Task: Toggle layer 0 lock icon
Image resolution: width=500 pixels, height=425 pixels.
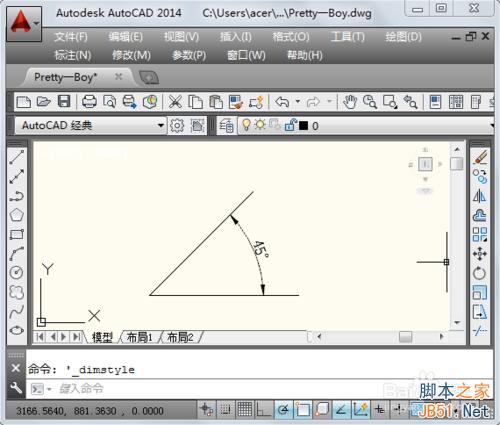Action: (x=290, y=125)
